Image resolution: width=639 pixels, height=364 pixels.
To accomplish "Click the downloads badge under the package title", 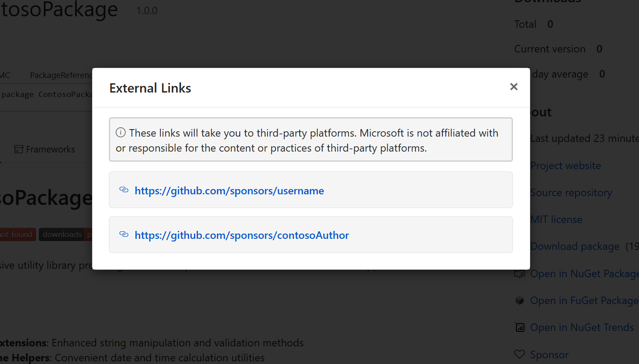I will 62,234.
